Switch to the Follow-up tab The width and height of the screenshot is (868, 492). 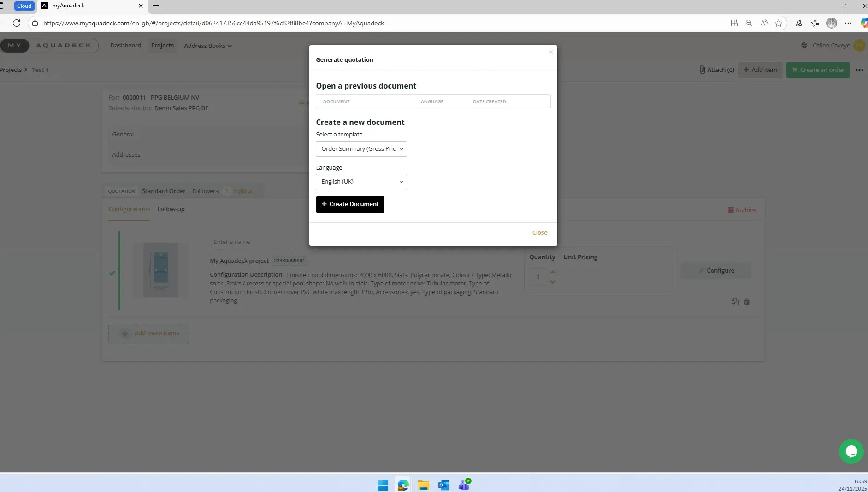coord(171,209)
